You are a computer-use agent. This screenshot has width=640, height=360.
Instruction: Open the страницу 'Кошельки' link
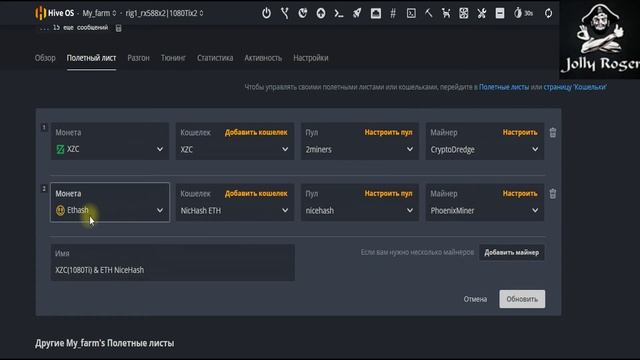[x=575, y=87]
